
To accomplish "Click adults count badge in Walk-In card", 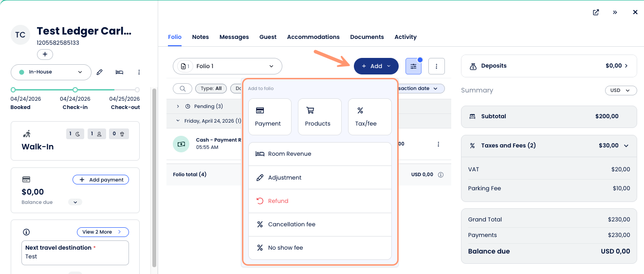I will tap(96, 134).
